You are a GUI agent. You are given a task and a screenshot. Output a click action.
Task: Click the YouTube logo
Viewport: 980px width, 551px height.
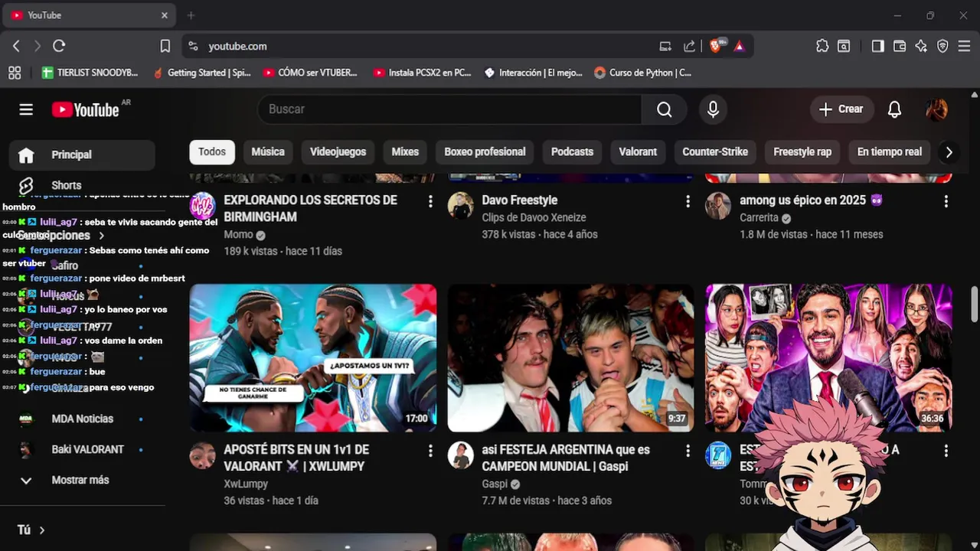(x=87, y=109)
